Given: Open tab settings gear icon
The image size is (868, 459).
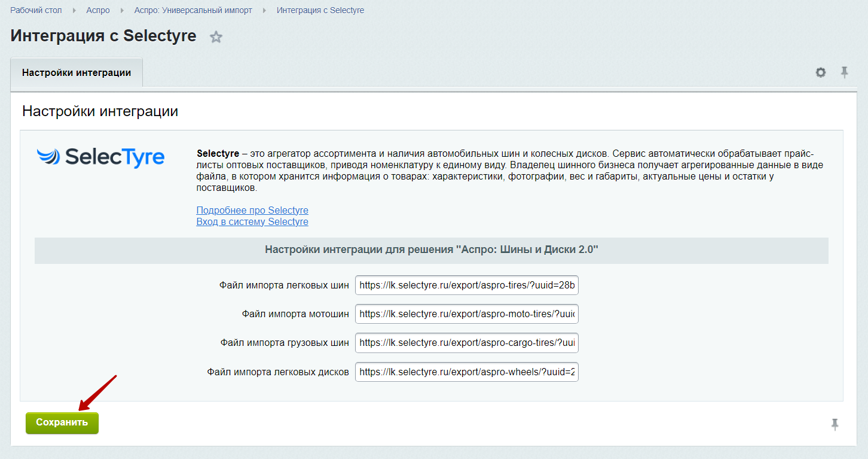Looking at the screenshot, I should pyautogui.click(x=821, y=72).
